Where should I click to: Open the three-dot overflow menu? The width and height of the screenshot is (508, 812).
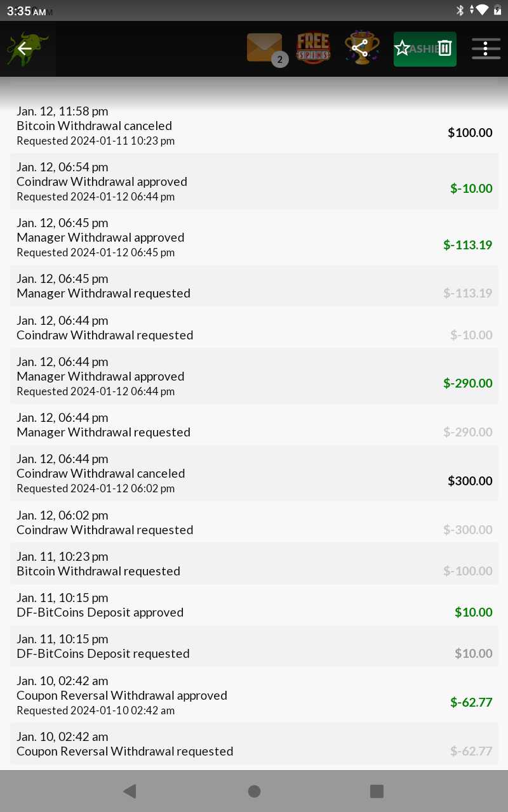[486, 49]
